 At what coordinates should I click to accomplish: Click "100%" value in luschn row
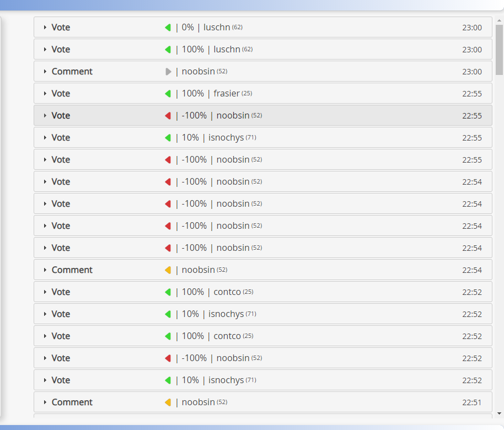[193, 50]
